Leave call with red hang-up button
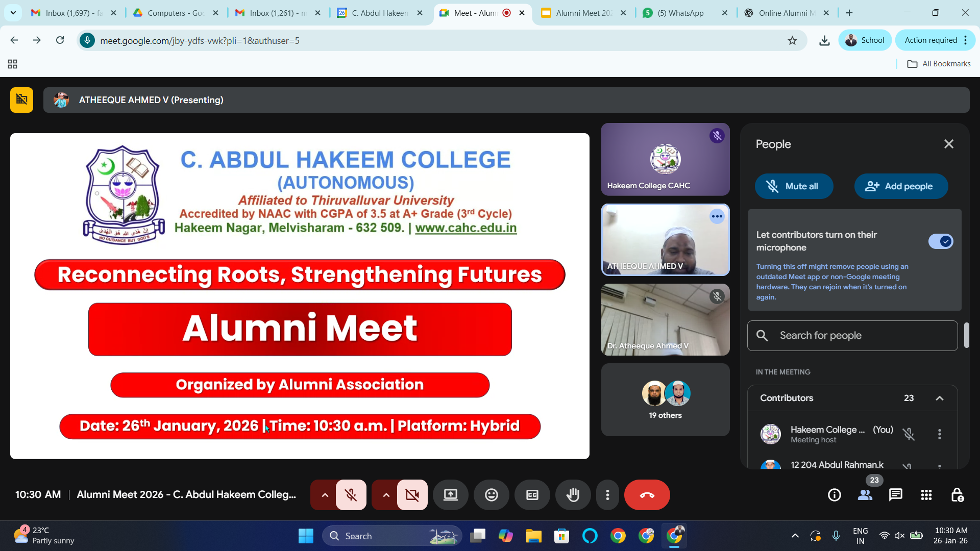This screenshot has height=551, width=980. [647, 495]
